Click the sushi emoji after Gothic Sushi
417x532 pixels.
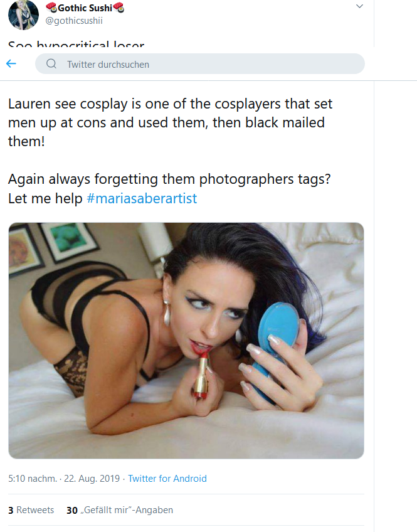coord(119,8)
